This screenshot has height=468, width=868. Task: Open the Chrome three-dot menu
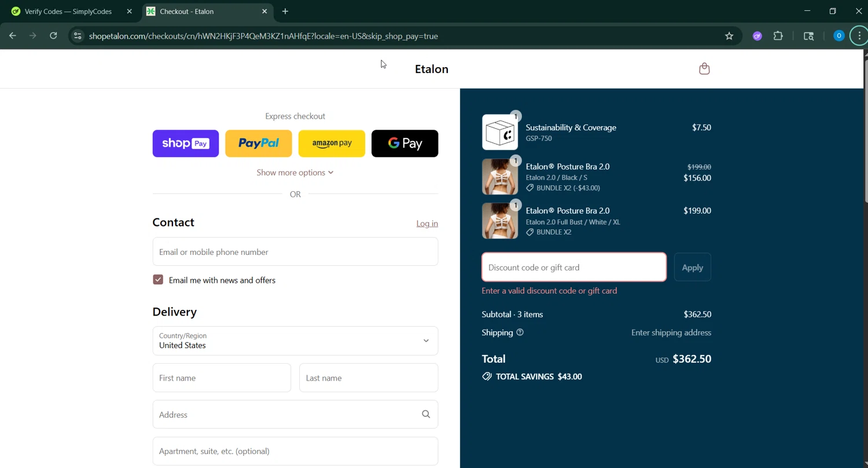click(859, 36)
